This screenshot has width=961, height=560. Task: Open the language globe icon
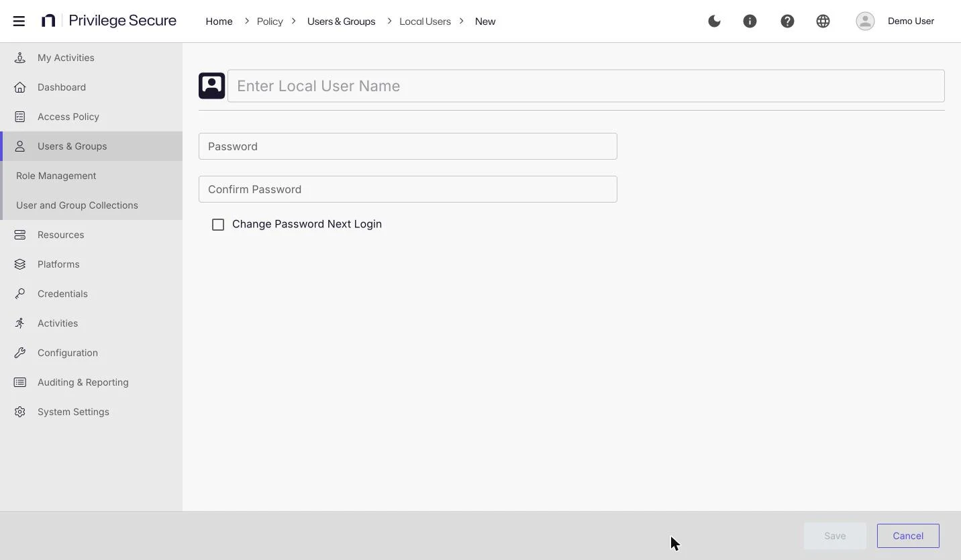(823, 21)
